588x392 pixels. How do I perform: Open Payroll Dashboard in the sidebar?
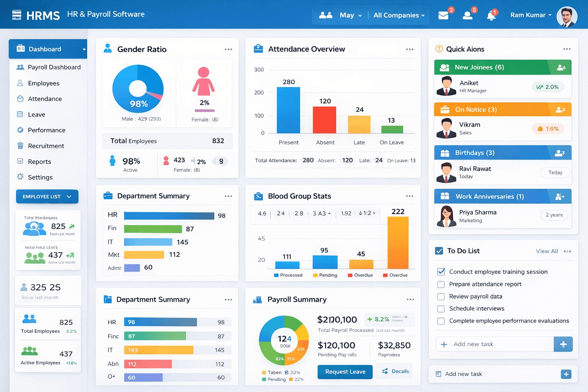(48, 67)
